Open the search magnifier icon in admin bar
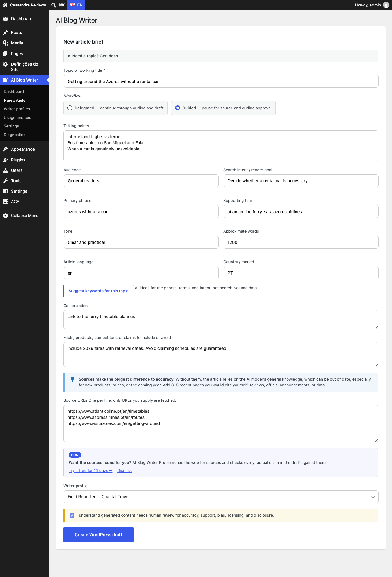This screenshot has width=392, height=577. click(x=54, y=5)
